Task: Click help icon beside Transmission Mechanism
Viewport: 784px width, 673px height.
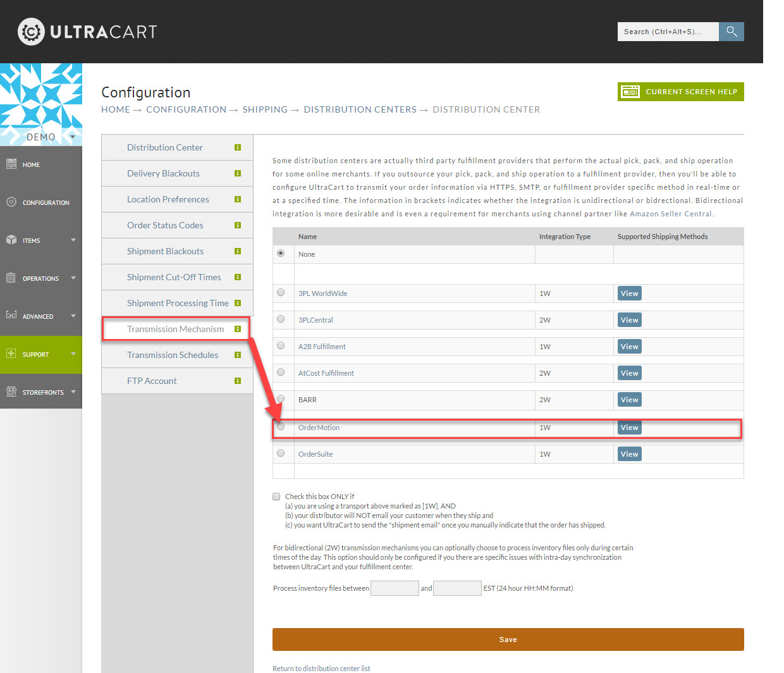Action: 238,329
